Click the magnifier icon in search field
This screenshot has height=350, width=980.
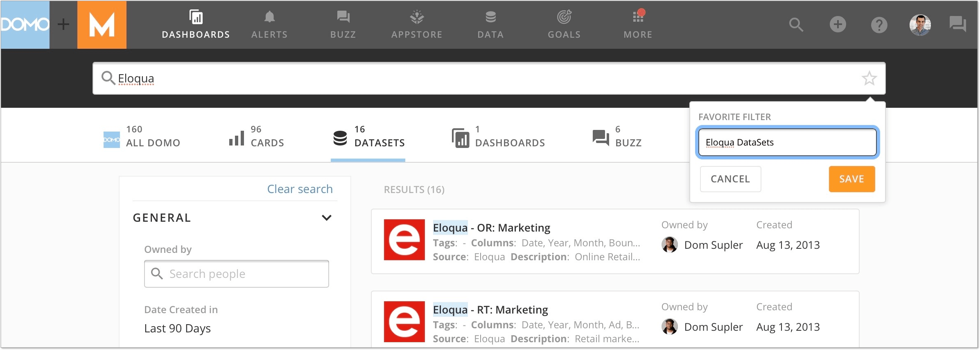click(x=108, y=78)
